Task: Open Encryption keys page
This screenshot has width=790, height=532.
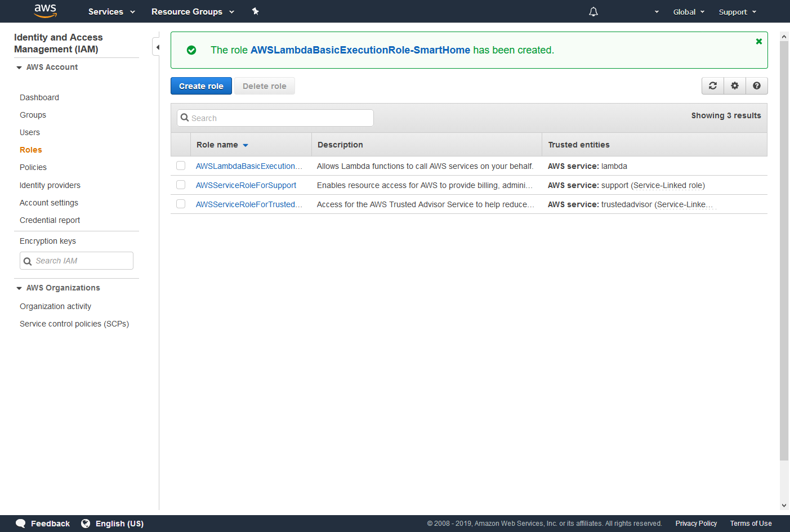Action: click(48, 241)
